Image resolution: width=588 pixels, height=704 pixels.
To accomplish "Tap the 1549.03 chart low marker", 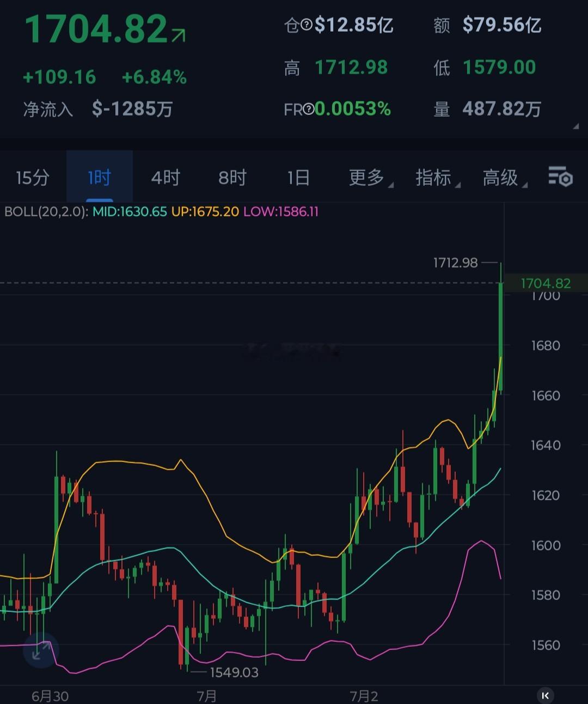I will tap(234, 672).
